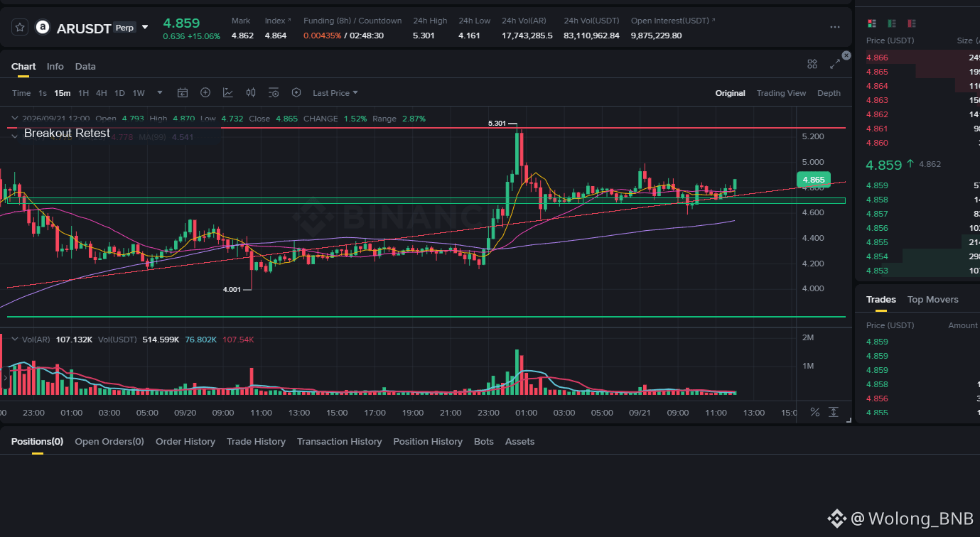Open the chart layout grid icon
980x537 pixels.
(x=812, y=64)
